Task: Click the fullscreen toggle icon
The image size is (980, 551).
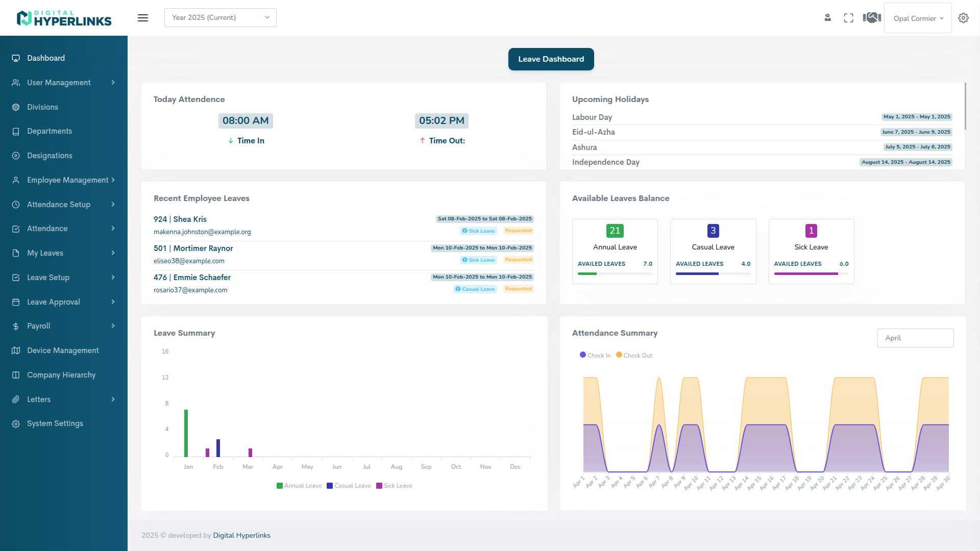Action: click(x=848, y=18)
